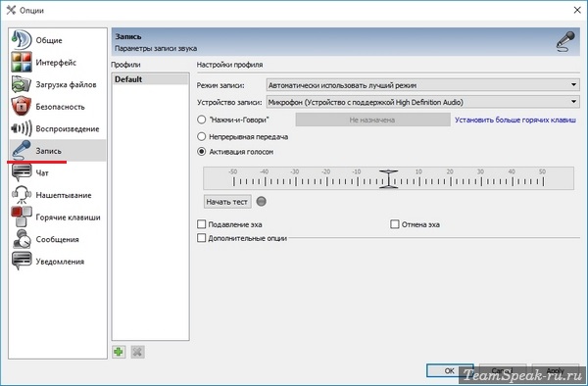Toggle the Дополнительные опции checkbox
The width and height of the screenshot is (588, 386).
coord(201,238)
